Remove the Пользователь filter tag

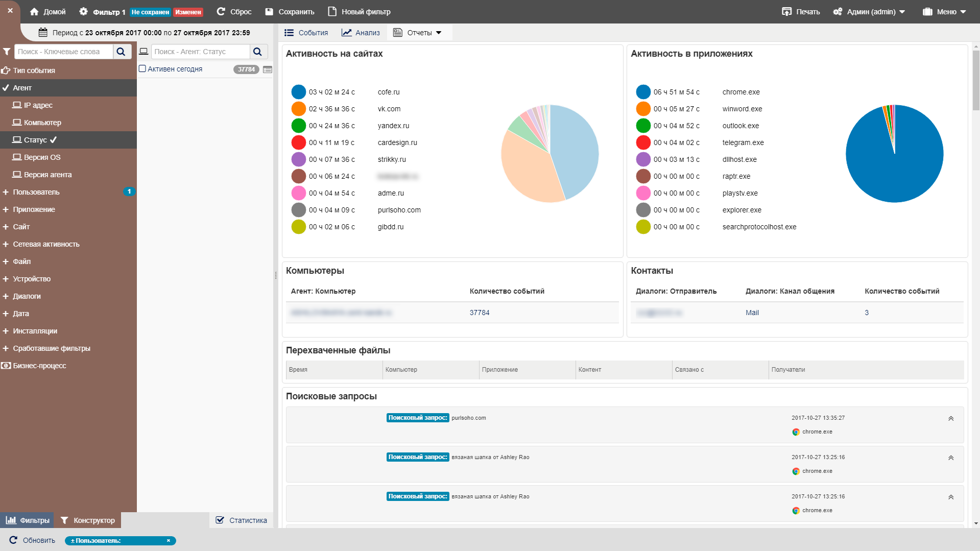tap(169, 541)
